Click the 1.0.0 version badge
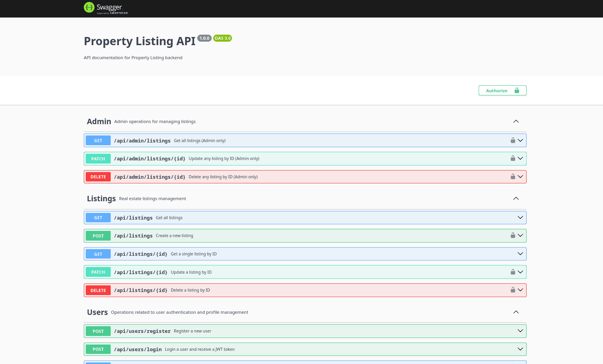This screenshot has width=603, height=364. click(204, 38)
